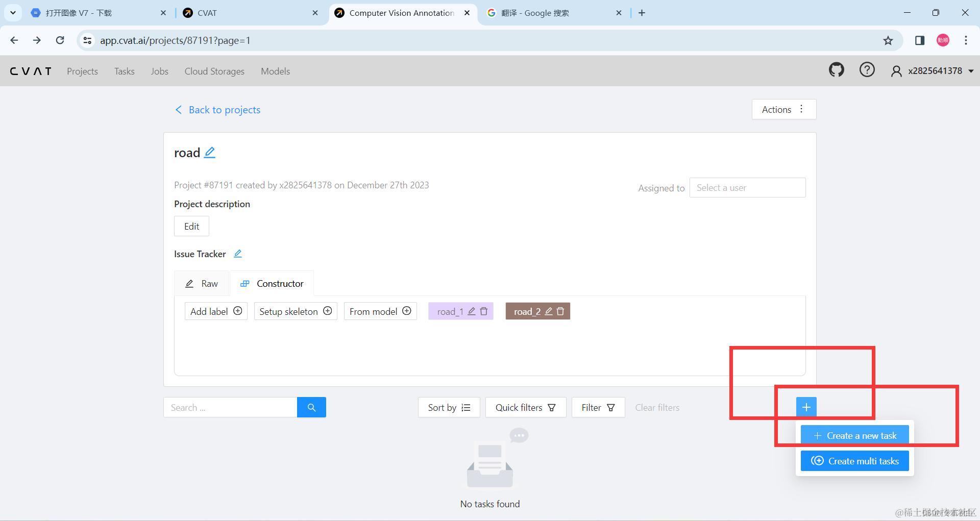980x521 pixels.
Task: Open the Filter dropdown
Action: tap(598, 407)
